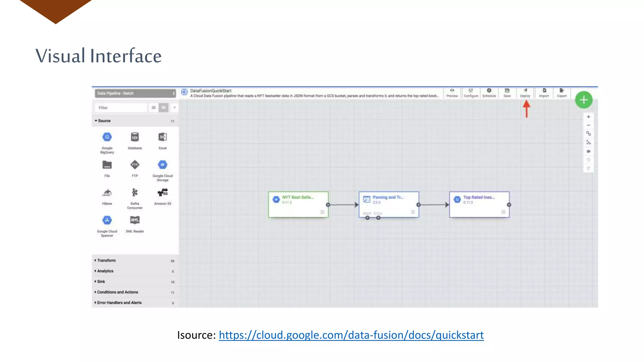The image size is (644, 362).
Task: Click the canvas zoom in plus control
Action: pyautogui.click(x=588, y=117)
